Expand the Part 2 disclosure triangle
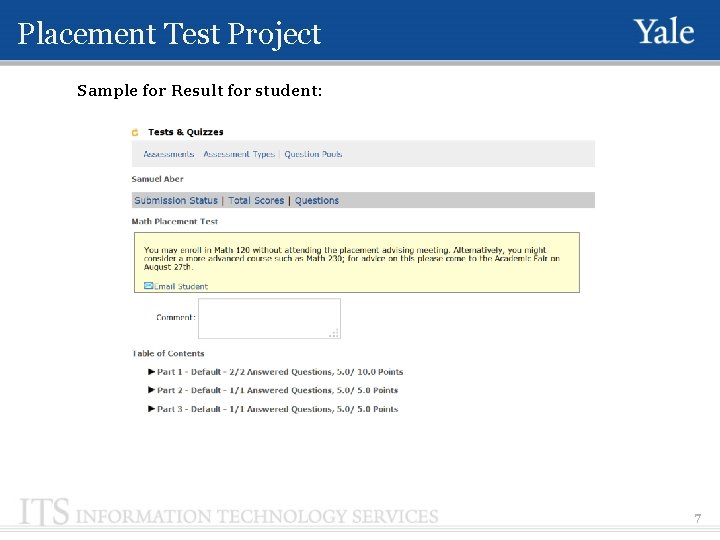Viewport: 720px width, 540px height. point(152,390)
